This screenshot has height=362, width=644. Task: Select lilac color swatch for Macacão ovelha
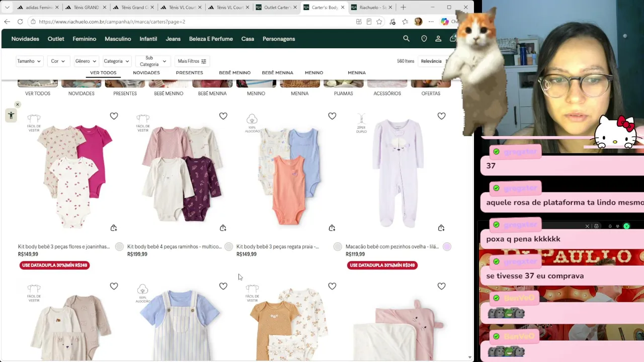click(447, 246)
